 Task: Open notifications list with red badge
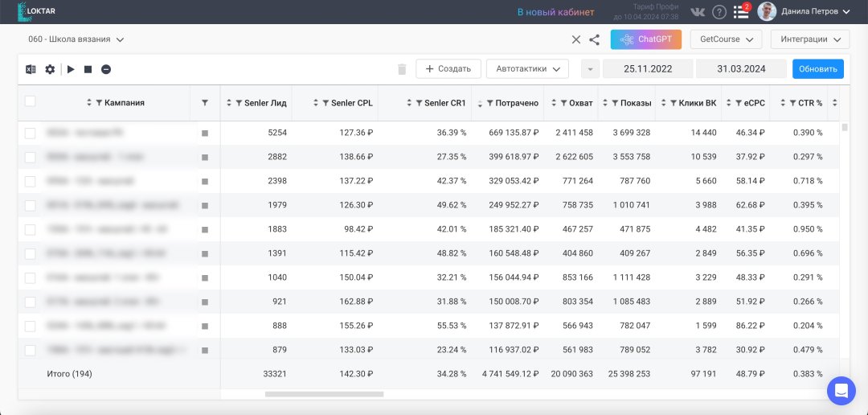click(x=741, y=12)
